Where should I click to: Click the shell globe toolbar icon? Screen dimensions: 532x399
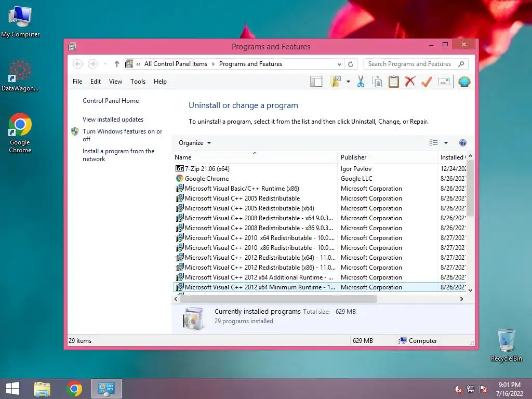pyautogui.click(x=464, y=82)
